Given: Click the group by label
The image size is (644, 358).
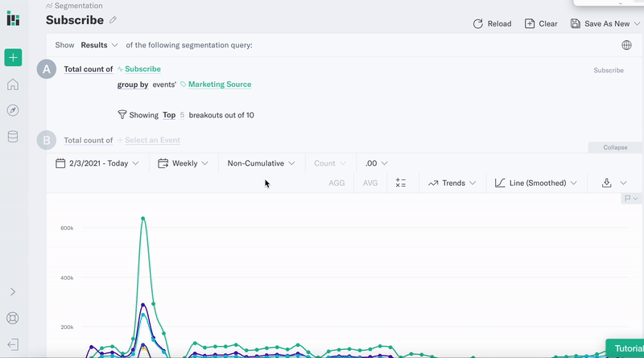Looking at the screenshot, I should coord(133,84).
